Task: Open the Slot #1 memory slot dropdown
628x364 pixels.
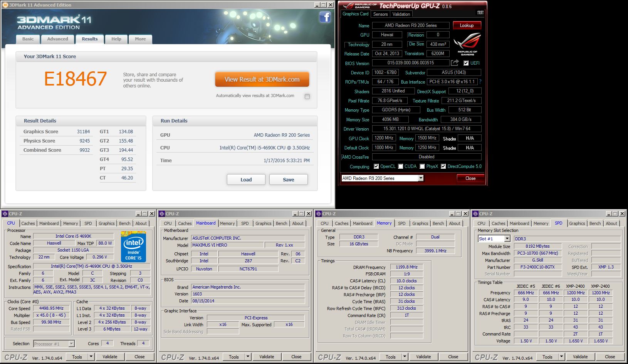Action: point(507,239)
